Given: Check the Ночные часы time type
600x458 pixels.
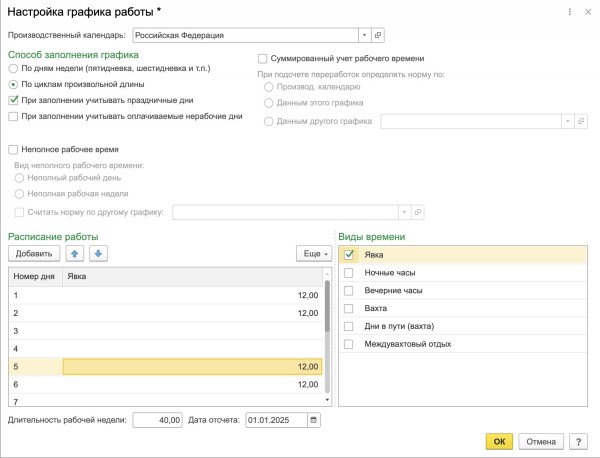Looking at the screenshot, I should [349, 272].
